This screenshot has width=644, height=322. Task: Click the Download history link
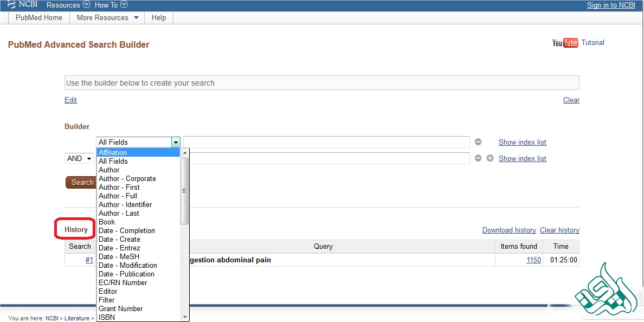(509, 230)
